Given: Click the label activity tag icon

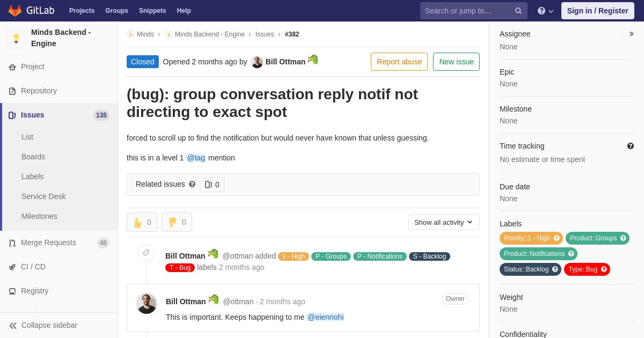Looking at the screenshot, I should pos(146,253).
